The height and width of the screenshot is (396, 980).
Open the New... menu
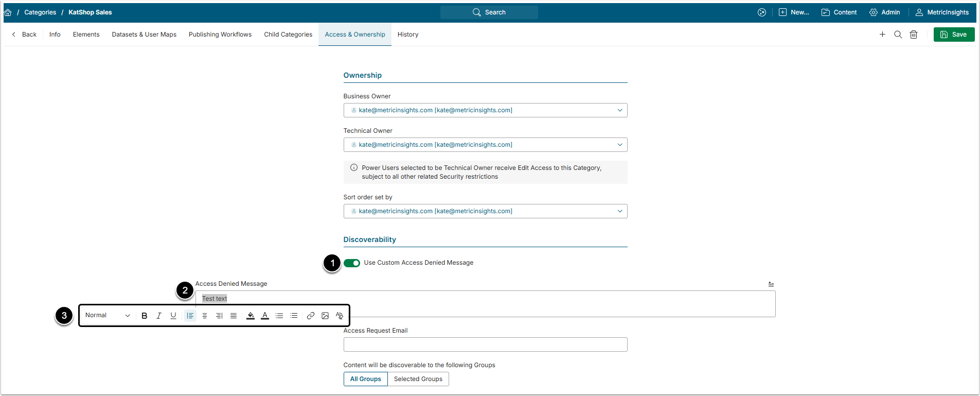(794, 12)
